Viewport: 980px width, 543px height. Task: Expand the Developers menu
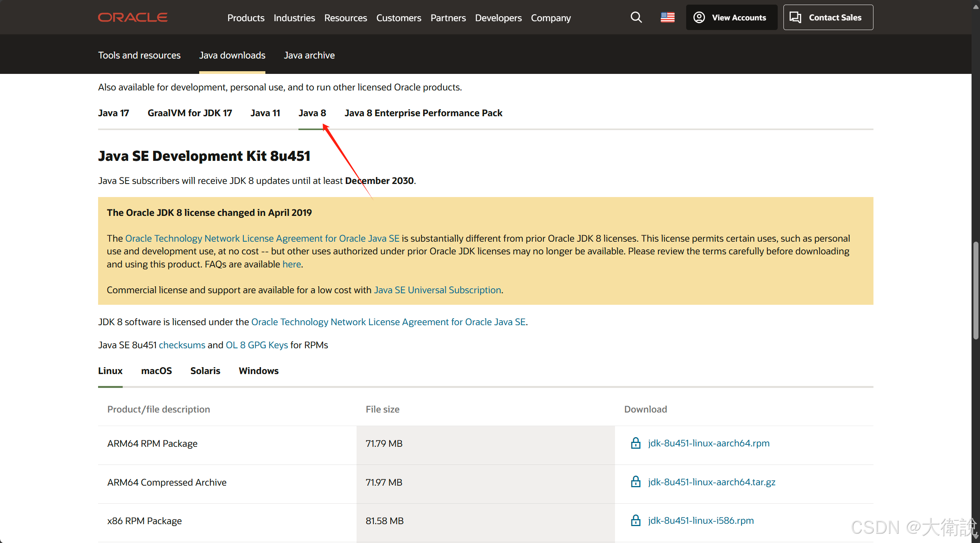coord(498,18)
